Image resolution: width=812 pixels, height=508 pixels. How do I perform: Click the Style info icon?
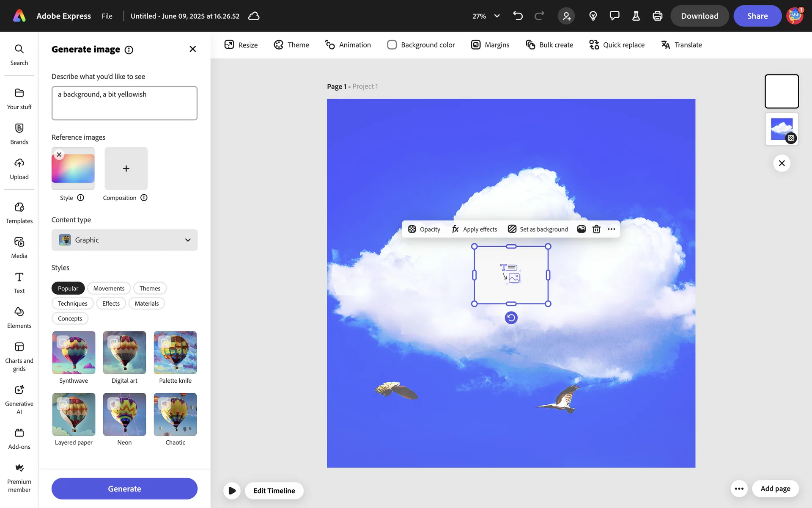(81, 198)
